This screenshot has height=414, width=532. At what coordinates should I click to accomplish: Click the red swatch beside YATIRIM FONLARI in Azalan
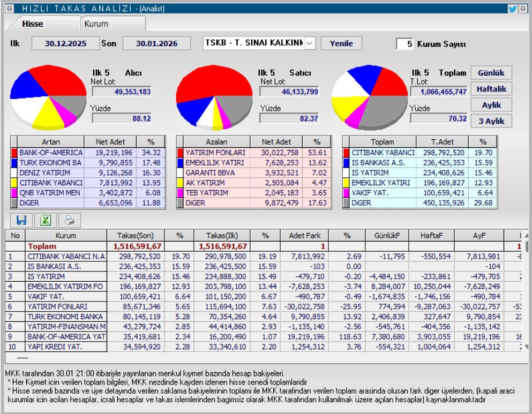[180, 153]
